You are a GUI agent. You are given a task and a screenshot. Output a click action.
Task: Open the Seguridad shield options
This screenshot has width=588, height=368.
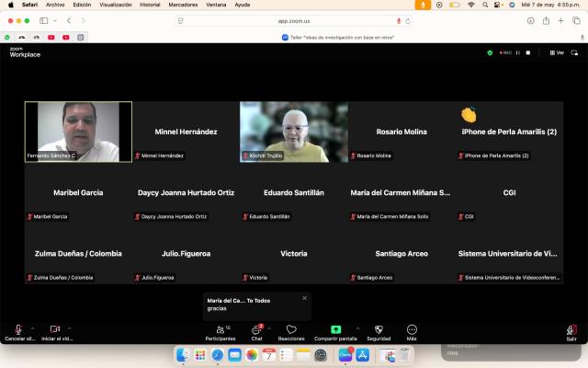379,329
